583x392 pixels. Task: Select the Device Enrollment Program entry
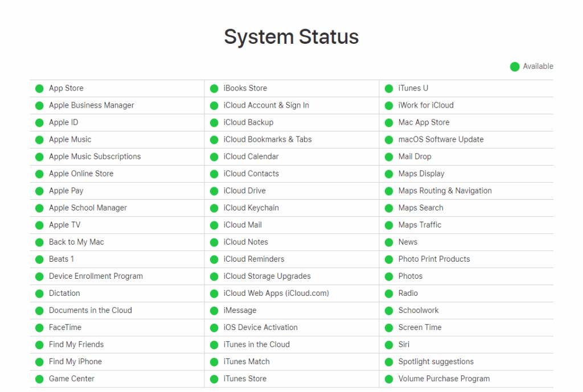pos(96,276)
